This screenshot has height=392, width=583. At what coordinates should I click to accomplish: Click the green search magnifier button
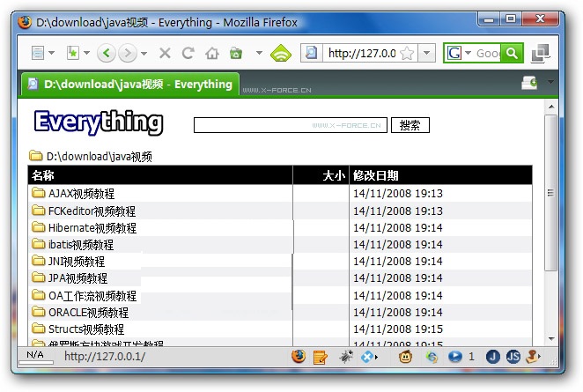click(512, 53)
